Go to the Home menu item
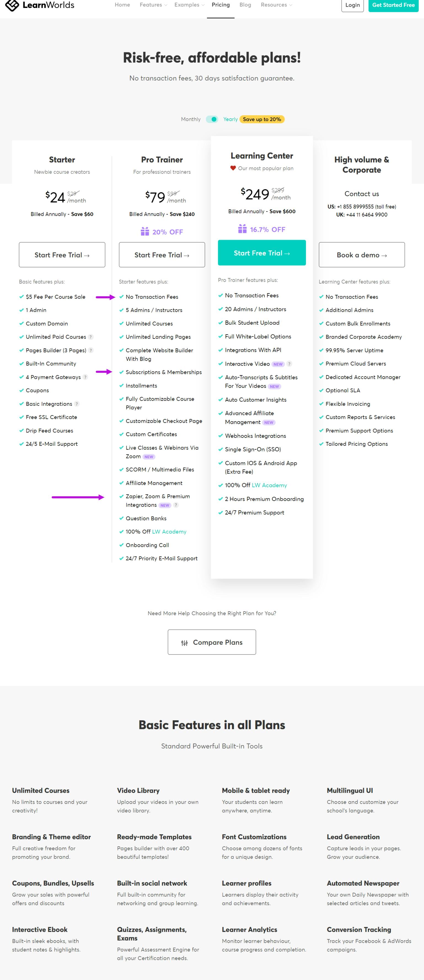The width and height of the screenshot is (424, 980). click(x=122, y=5)
